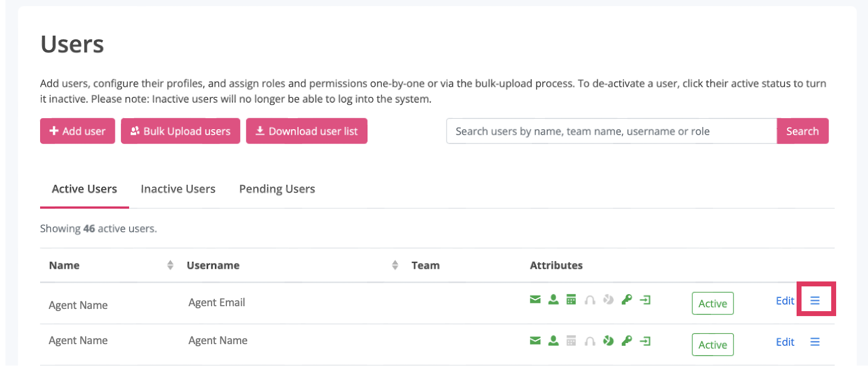
Task: Click calendar icon in first user row
Action: 571,300
